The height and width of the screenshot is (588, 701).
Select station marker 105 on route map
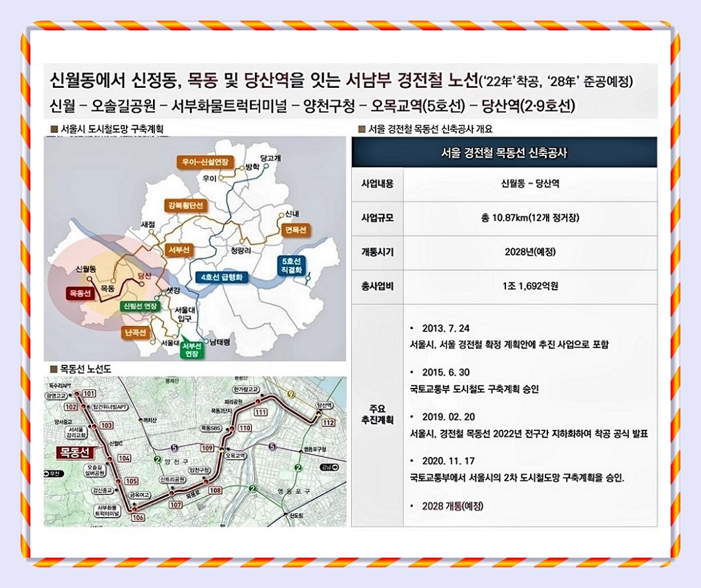coord(130,481)
